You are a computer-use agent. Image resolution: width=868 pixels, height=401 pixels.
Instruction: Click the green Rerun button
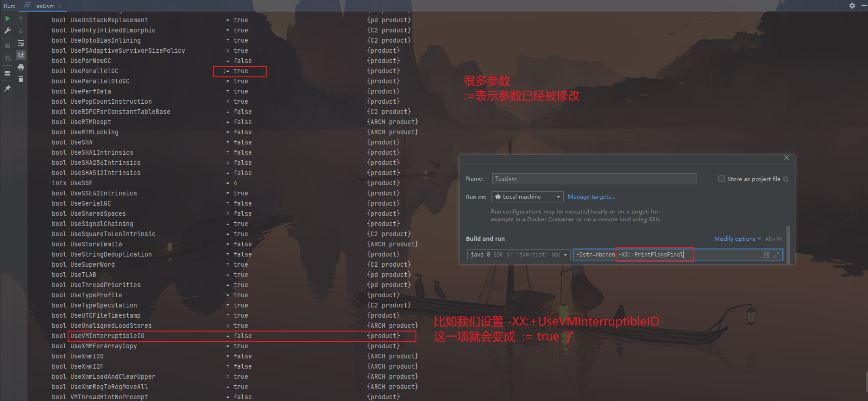[7, 19]
